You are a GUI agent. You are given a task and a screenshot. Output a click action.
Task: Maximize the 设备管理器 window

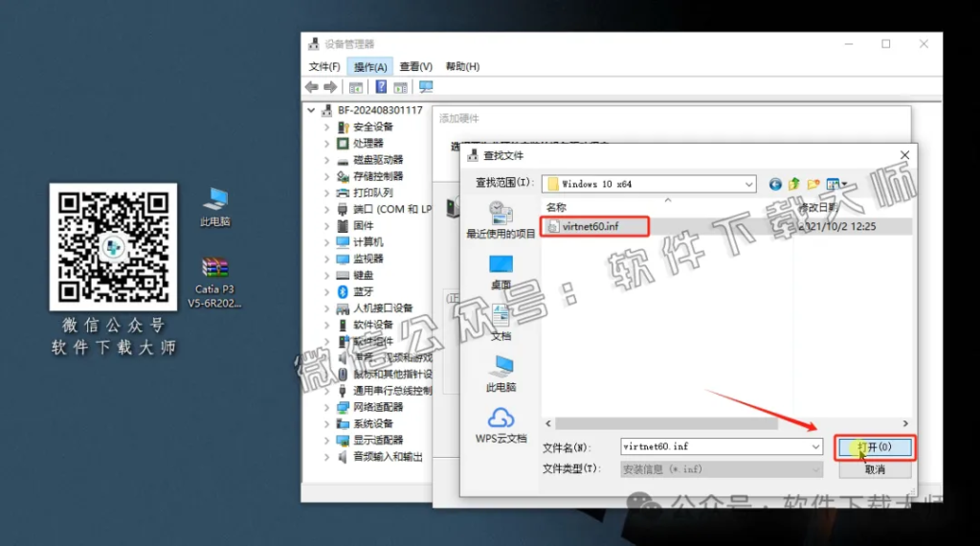pos(885,44)
